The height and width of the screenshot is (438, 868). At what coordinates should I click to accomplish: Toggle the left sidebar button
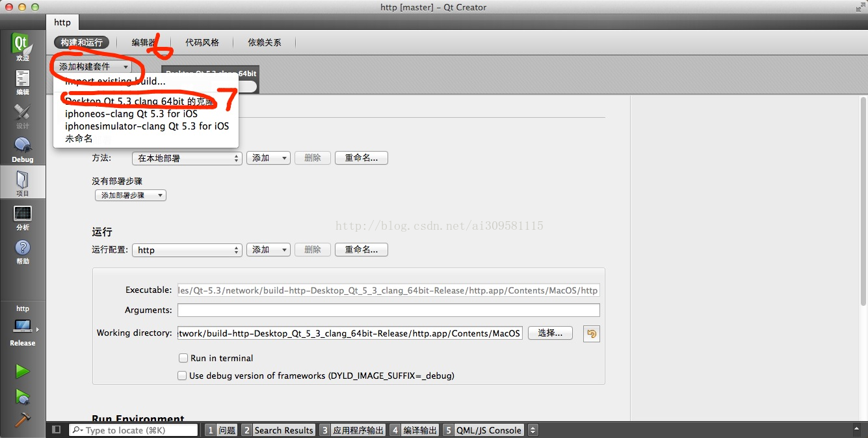coord(57,430)
